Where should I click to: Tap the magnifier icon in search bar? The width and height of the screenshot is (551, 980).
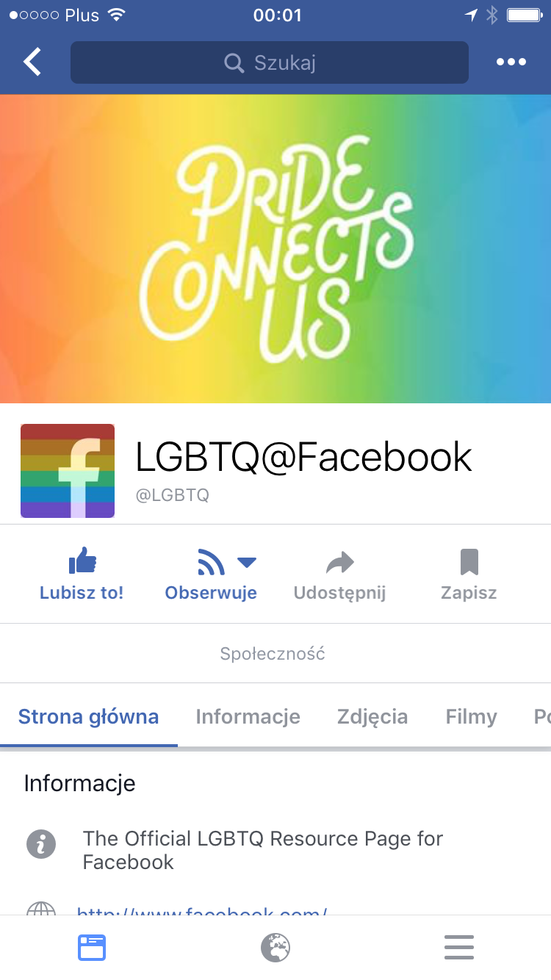pyautogui.click(x=234, y=63)
